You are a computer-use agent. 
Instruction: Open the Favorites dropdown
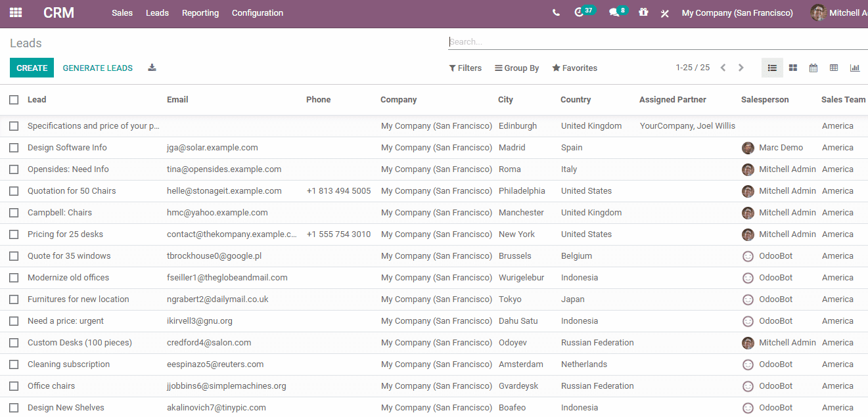575,68
